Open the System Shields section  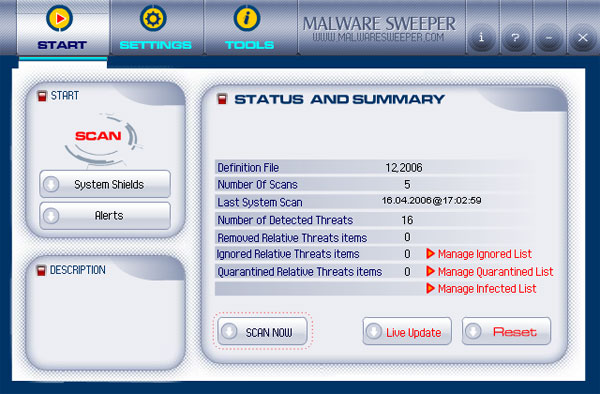tap(105, 184)
